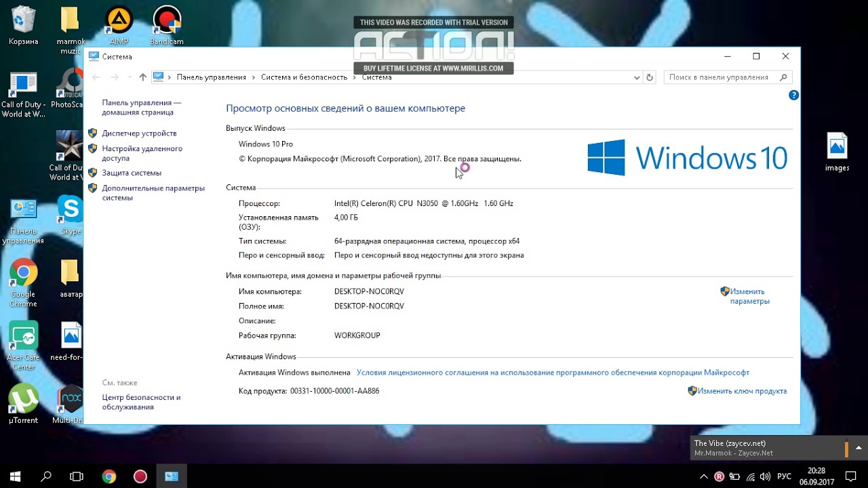Screen dimensions: 868x488
Task: Launch Bandicam from the desktop
Action: pyautogui.click(x=167, y=26)
